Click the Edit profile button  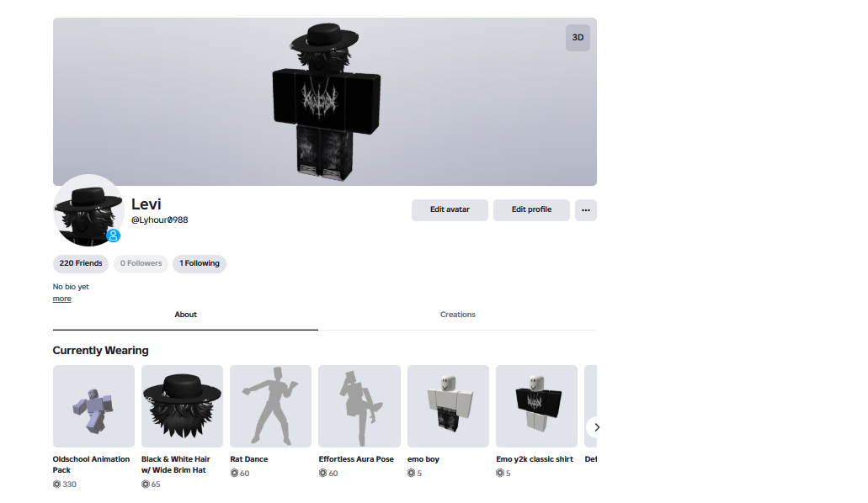pyautogui.click(x=531, y=210)
